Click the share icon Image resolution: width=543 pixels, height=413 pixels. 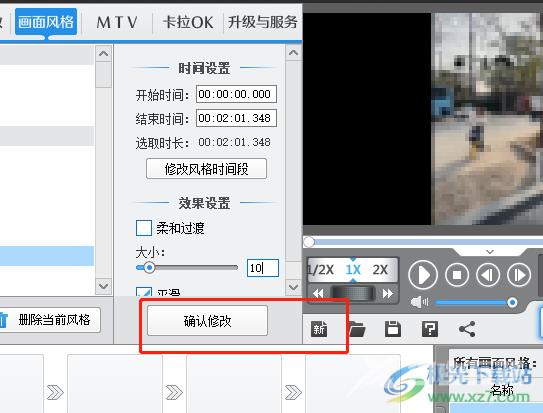pos(467,329)
